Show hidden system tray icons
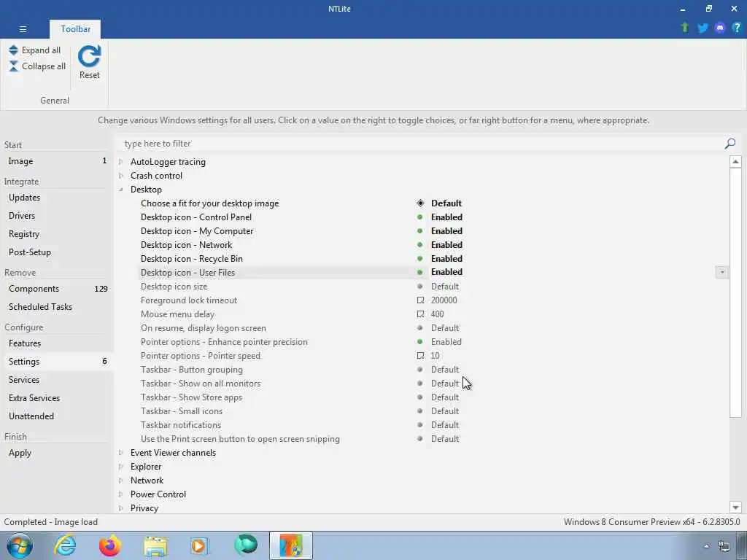The image size is (747, 560). tap(706, 546)
